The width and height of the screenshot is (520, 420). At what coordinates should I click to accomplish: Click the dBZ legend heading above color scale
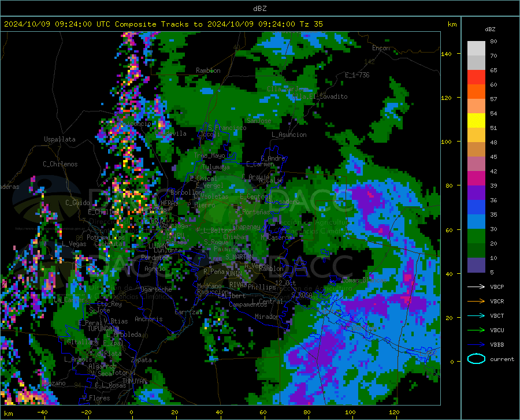point(490,29)
